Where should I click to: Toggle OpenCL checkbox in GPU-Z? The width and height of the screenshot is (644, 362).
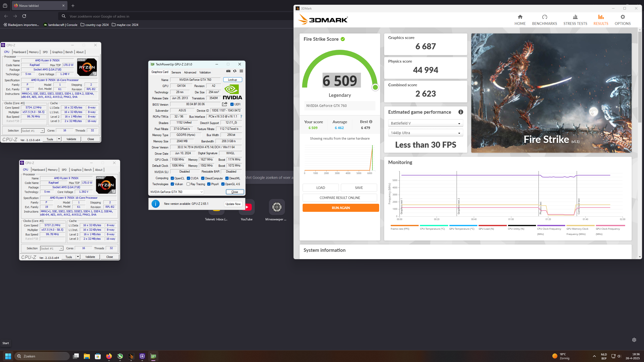(x=172, y=178)
